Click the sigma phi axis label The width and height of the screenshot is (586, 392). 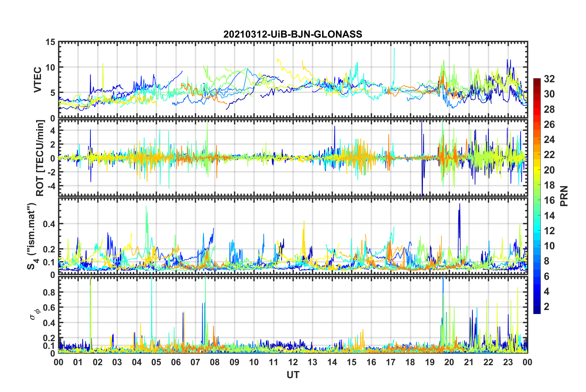[x=35, y=314]
